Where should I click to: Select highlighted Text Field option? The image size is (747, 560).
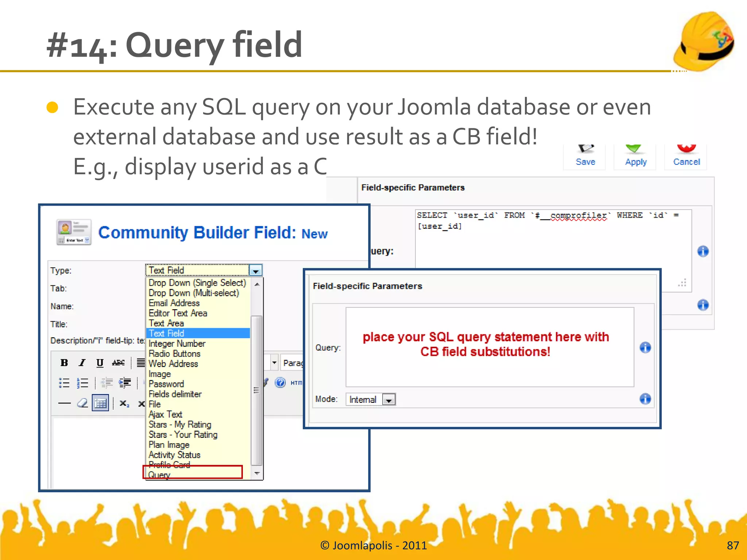[198, 333]
